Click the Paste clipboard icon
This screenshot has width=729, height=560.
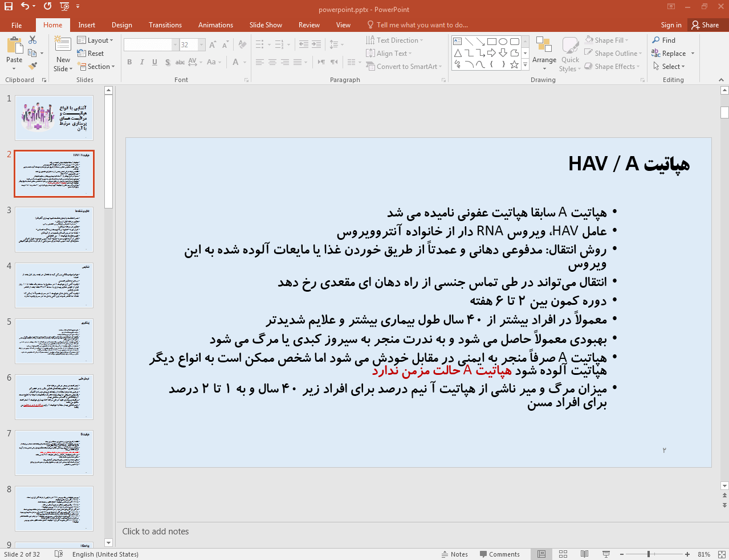(14, 46)
